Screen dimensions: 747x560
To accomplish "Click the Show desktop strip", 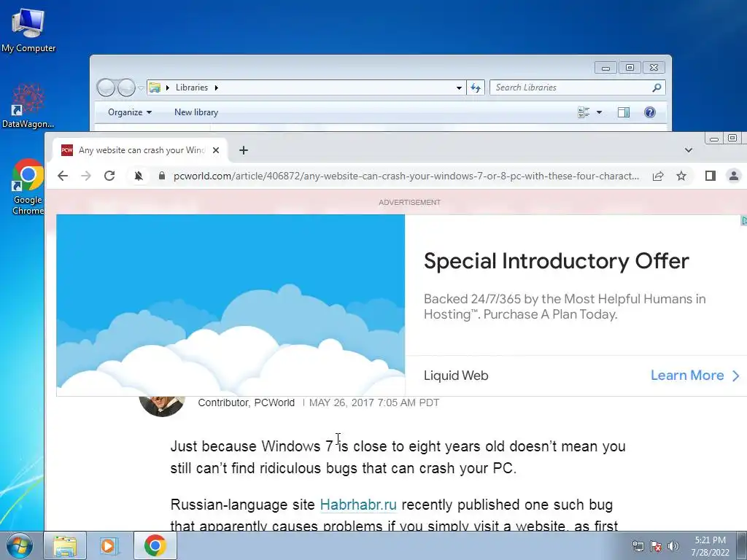I will tap(742, 545).
